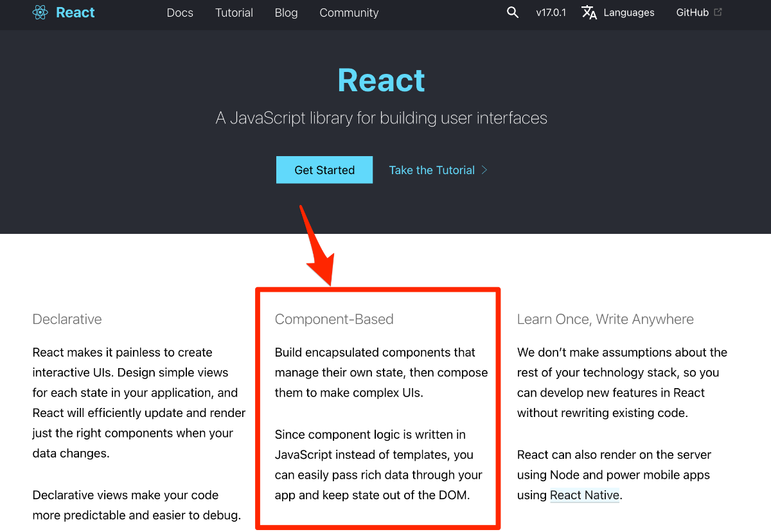
Task: Click the chevron after Take the Tutorial
Action: (484, 170)
